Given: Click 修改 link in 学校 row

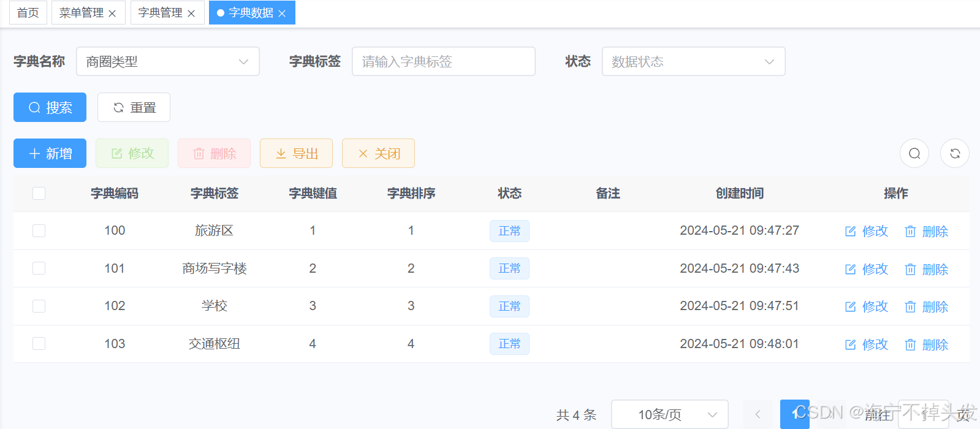Looking at the screenshot, I should point(867,306).
